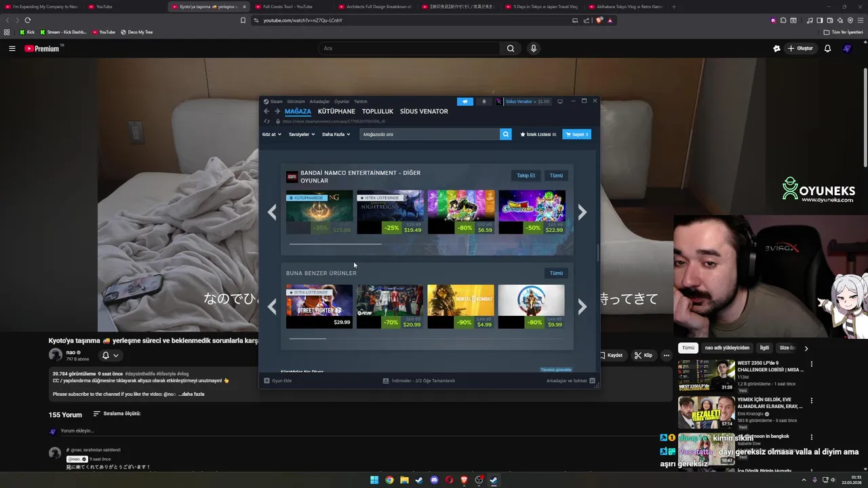Go back in Steam navigation

(267, 111)
